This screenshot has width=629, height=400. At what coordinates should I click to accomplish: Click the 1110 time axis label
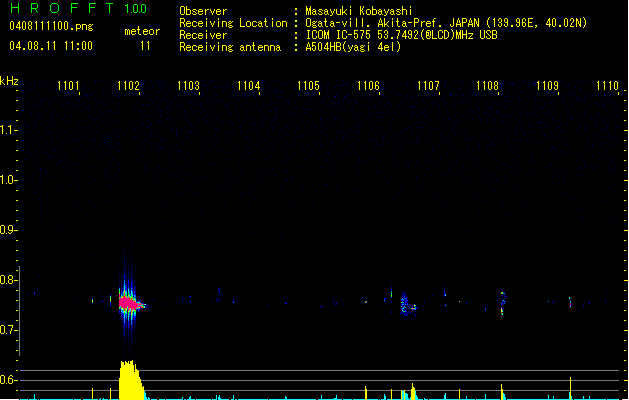pyautogui.click(x=608, y=85)
